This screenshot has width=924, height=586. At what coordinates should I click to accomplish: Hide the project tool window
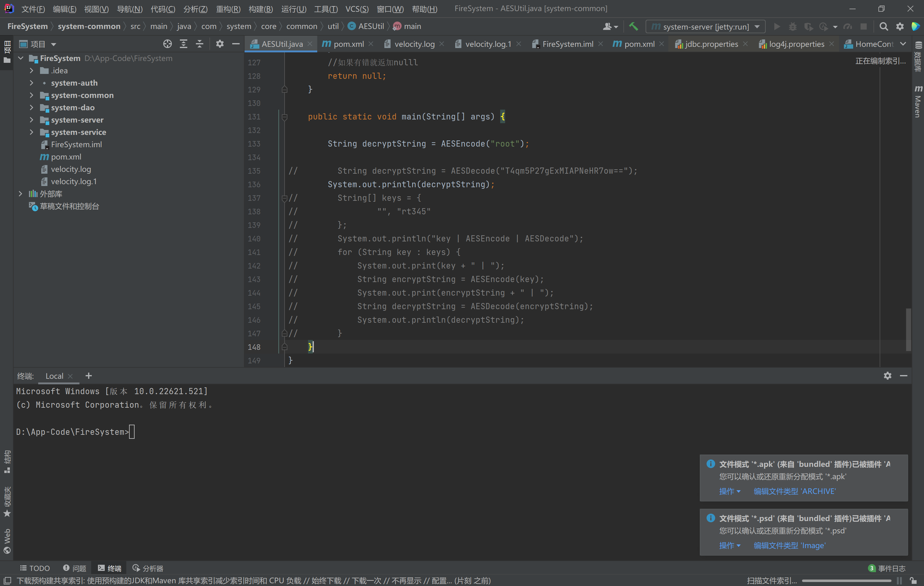pyautogui.click(x=236, y=44)
